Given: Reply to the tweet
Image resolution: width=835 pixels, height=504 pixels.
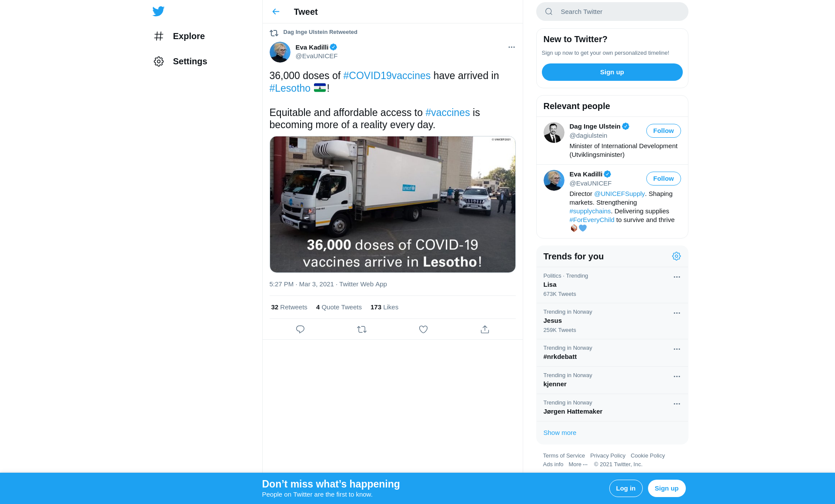Looking at the screenshot, I should coord(300,329).
